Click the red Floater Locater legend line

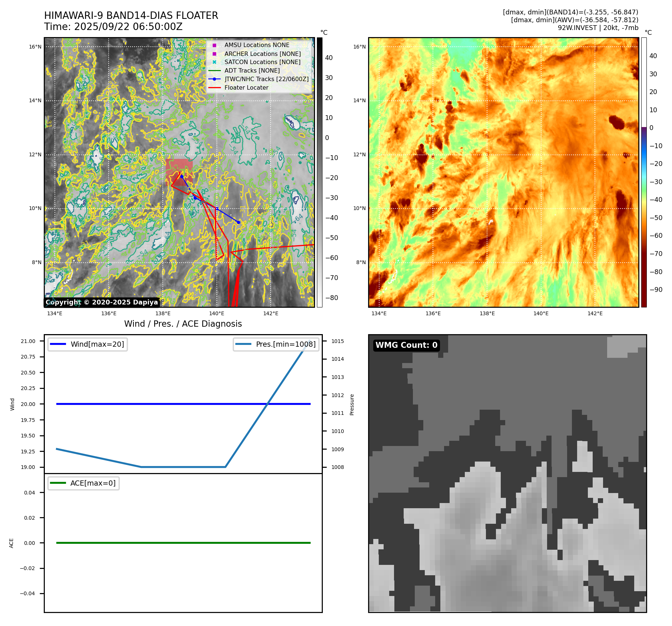tap(214, 88)
